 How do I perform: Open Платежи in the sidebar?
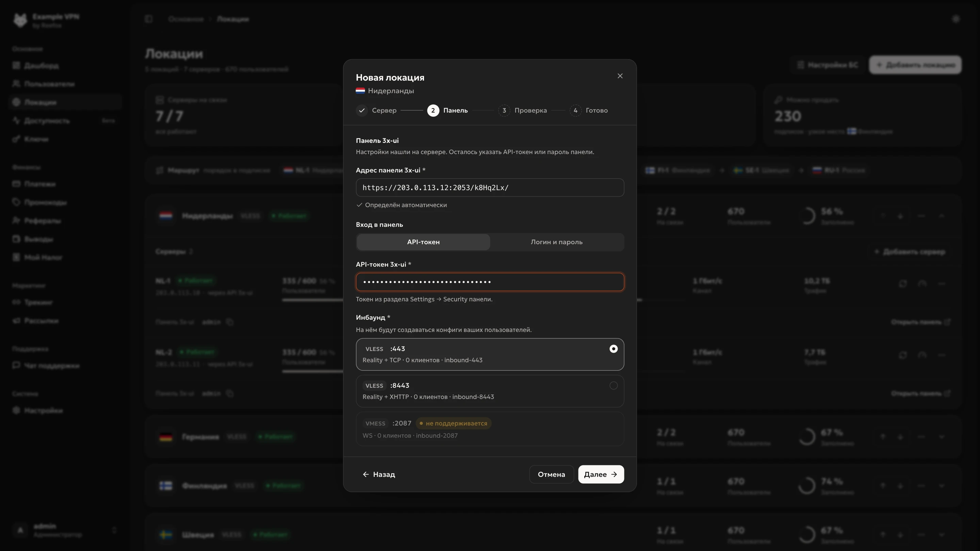click(65, 184)
